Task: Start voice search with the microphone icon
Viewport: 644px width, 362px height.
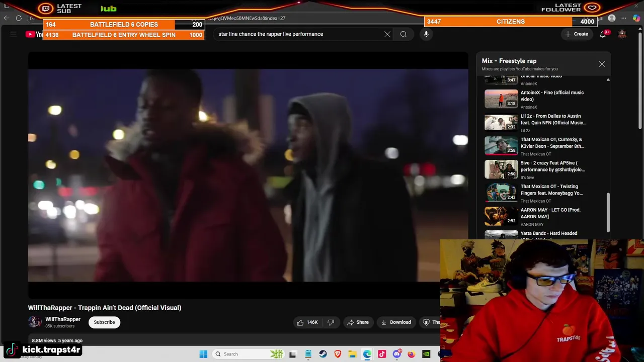Action: point(426,34)
